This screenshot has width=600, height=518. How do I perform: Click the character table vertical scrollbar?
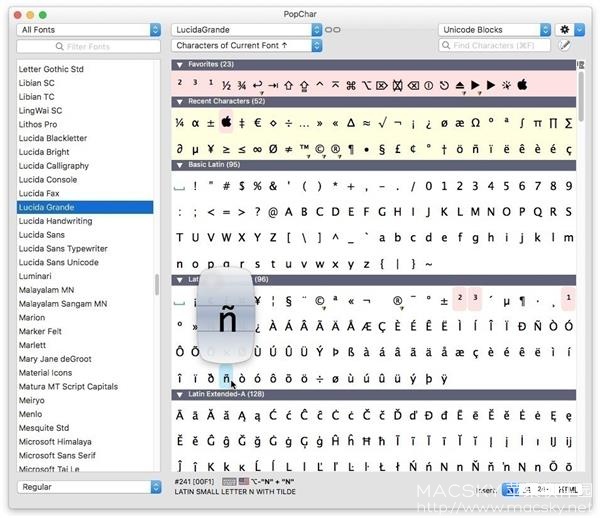581,98
